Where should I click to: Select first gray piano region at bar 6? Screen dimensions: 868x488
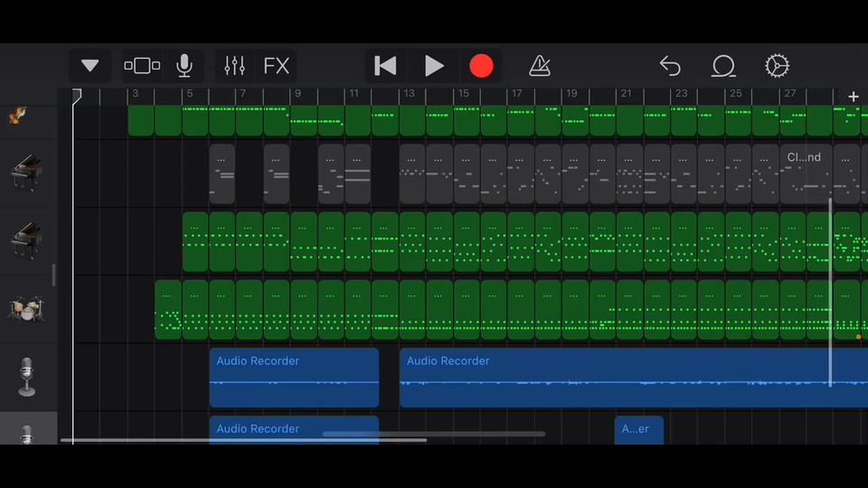[222, 174]
